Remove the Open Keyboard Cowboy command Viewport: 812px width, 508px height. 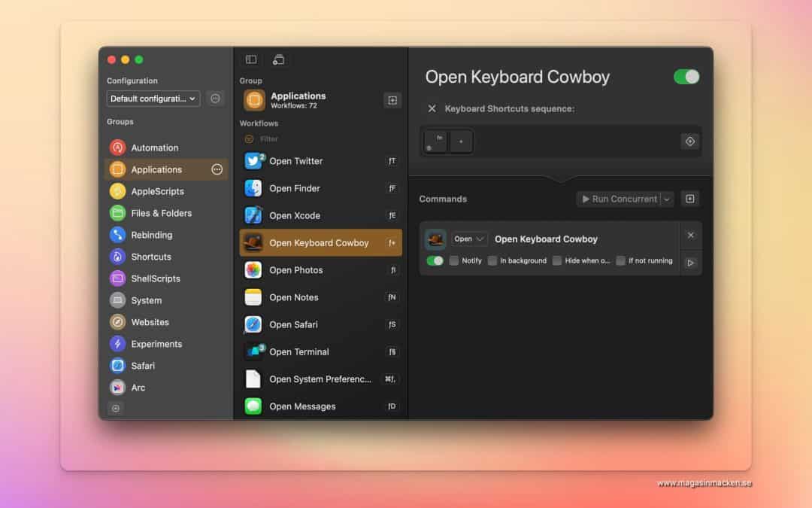coord(690,236)
